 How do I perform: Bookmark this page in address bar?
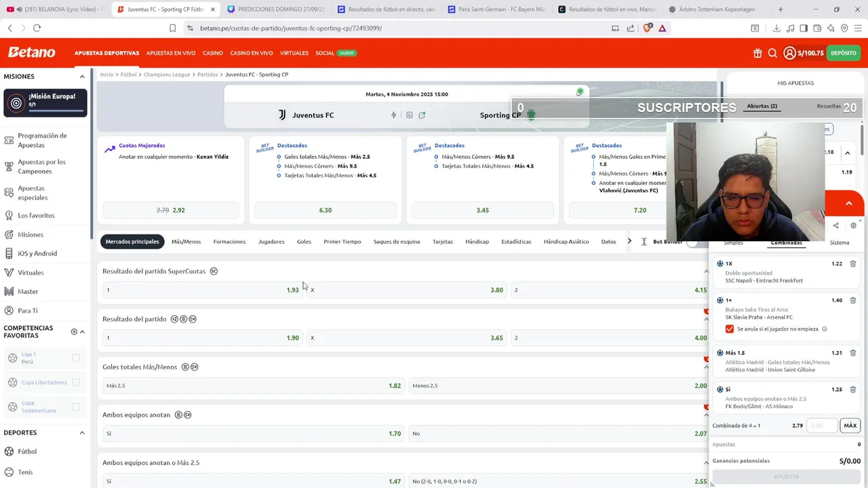pyautogui.click(x=173, y=28)
